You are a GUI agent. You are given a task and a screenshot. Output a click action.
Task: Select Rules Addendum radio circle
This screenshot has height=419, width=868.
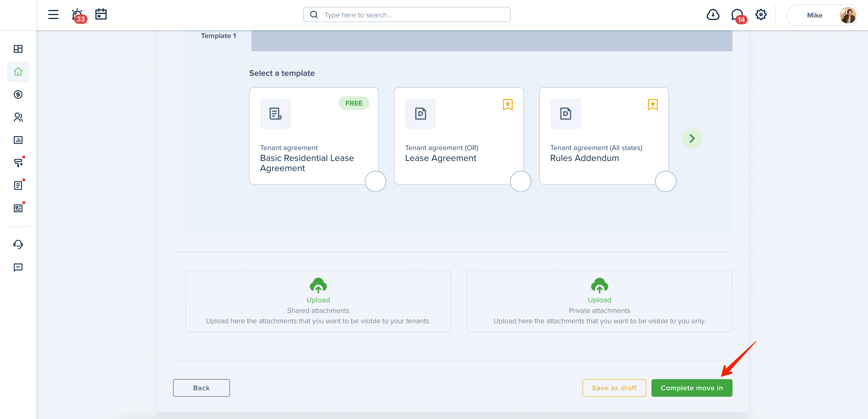click(665, 181)
